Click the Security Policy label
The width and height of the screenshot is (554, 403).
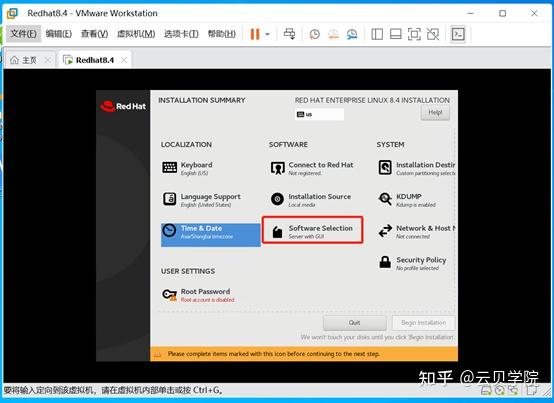pyautogui.click(x=421, y=260)
